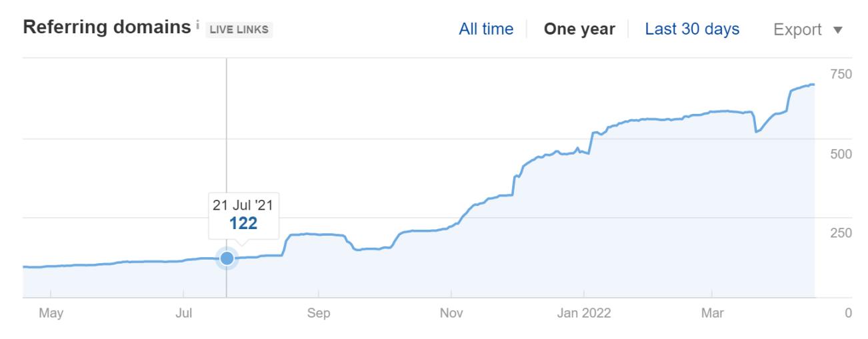Click the Nov x-axis label
The height and width of the screenshot is (339, 868).
point(451,313)
